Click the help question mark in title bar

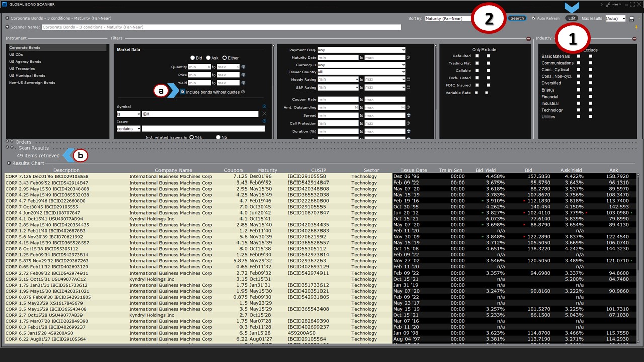point(601,5)
